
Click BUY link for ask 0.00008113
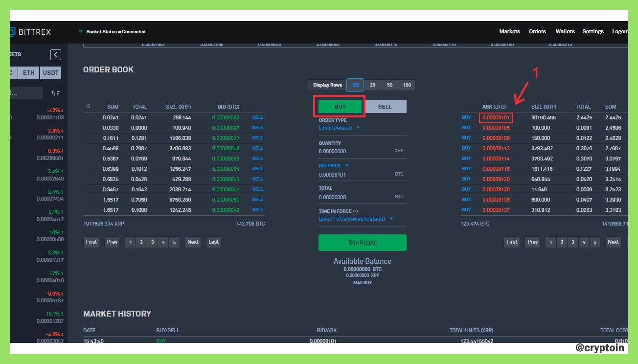pos(466,148)
